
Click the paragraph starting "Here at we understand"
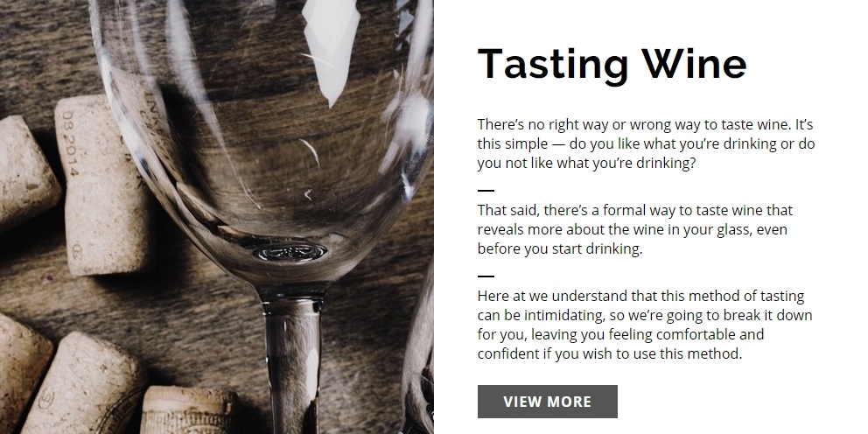pos(645,325)
